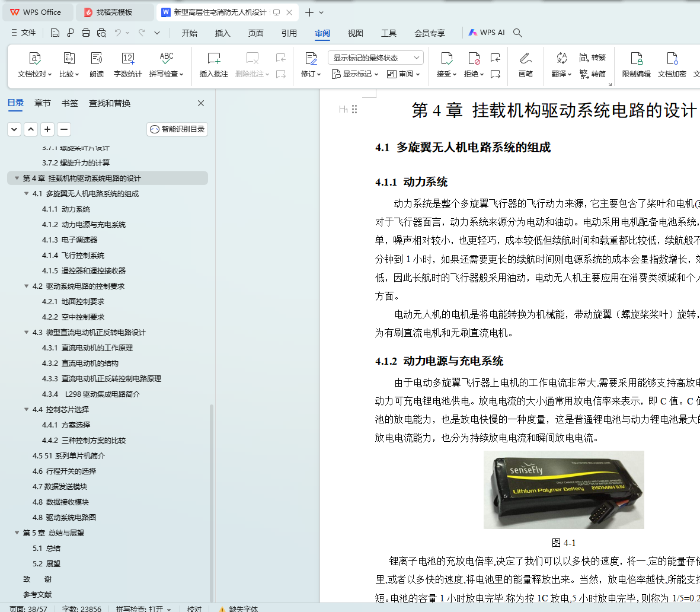Run 拼写检查 spell check
700x612 pixels.
[x=166, y=65]
